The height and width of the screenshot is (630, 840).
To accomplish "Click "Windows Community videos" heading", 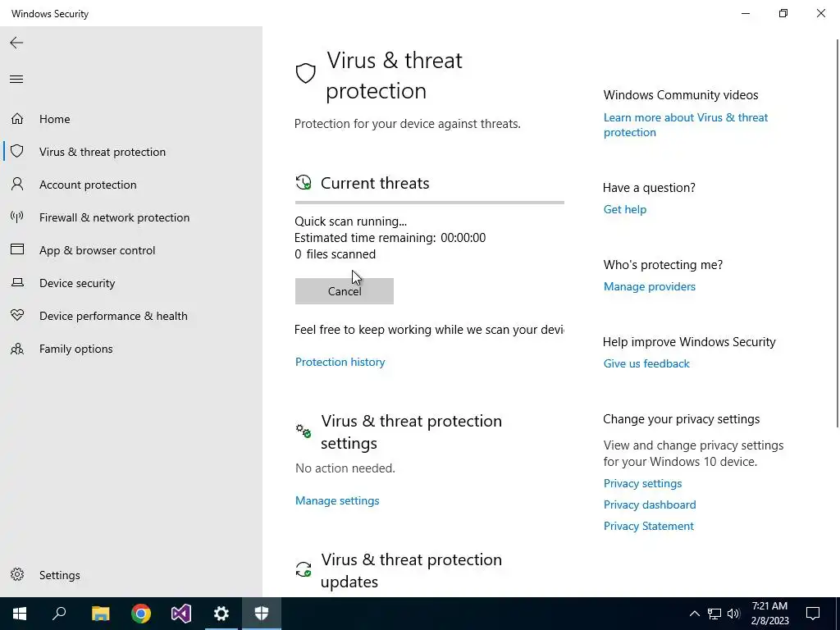I will (681, 95).
